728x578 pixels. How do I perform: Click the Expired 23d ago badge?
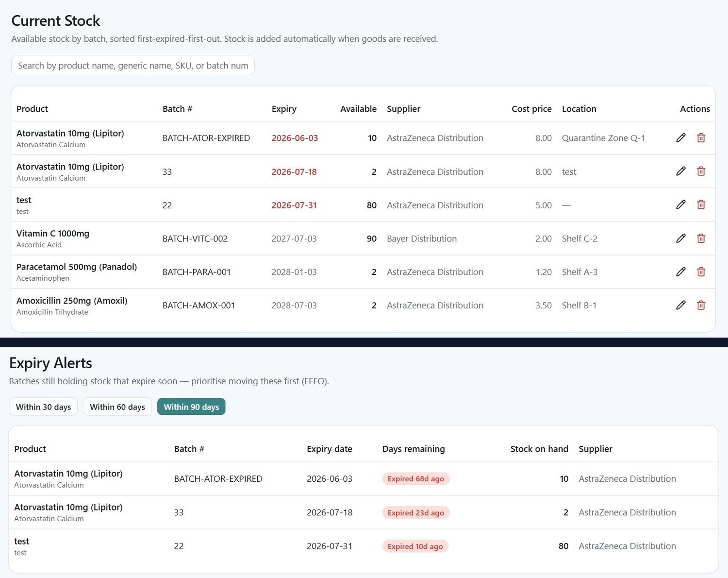point(416,512)
